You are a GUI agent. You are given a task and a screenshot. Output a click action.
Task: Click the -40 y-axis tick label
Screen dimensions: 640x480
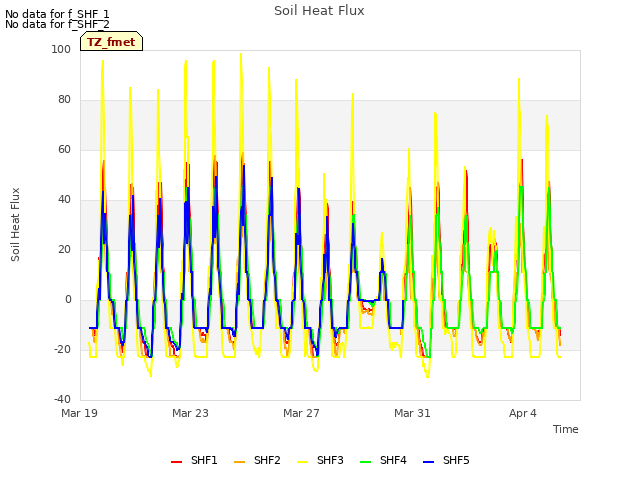coord(62,400)
